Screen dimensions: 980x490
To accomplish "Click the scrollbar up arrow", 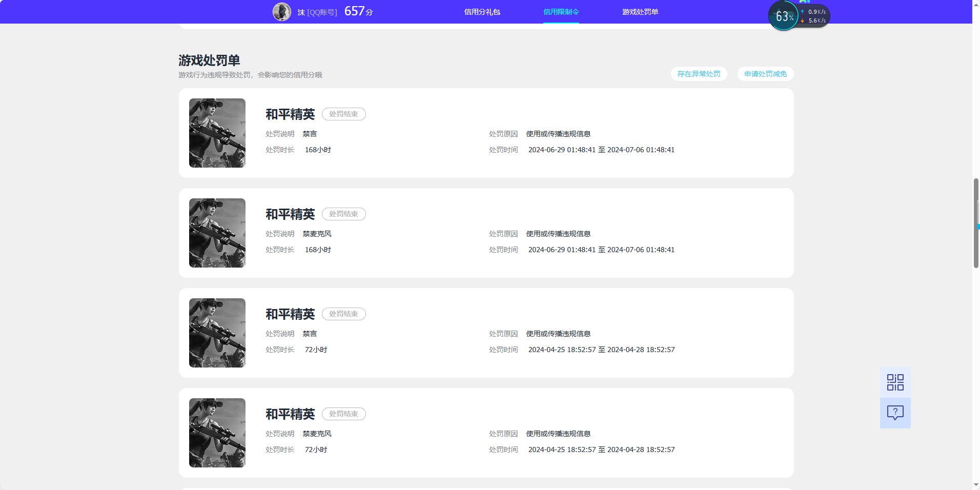I will tap(976, 4).
